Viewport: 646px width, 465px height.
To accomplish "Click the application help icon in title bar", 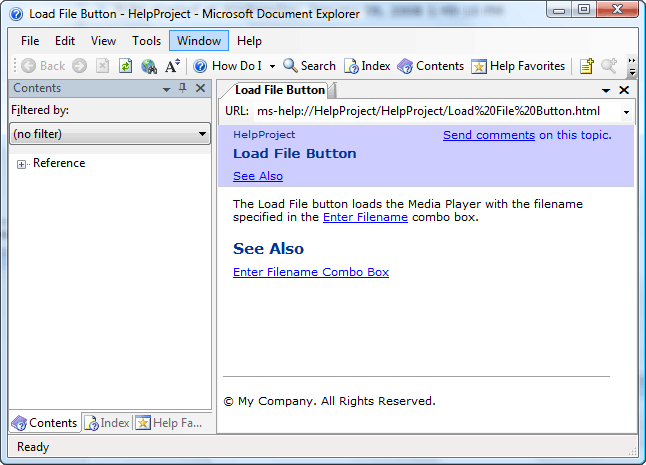I will point(16,14).
